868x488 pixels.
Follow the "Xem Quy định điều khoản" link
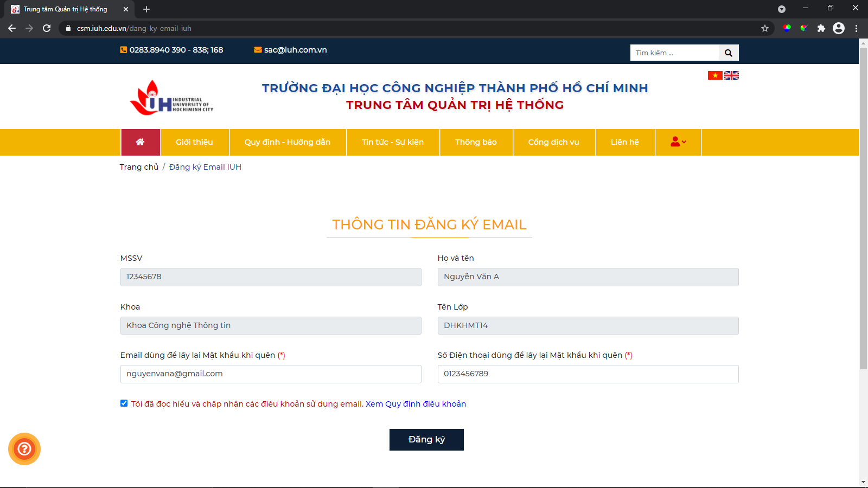pos(416,403)
